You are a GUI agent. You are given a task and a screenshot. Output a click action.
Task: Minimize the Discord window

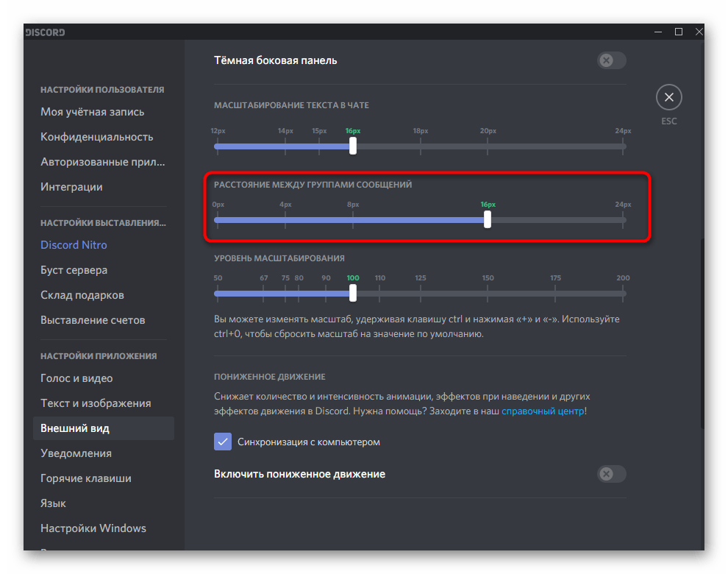658,32
